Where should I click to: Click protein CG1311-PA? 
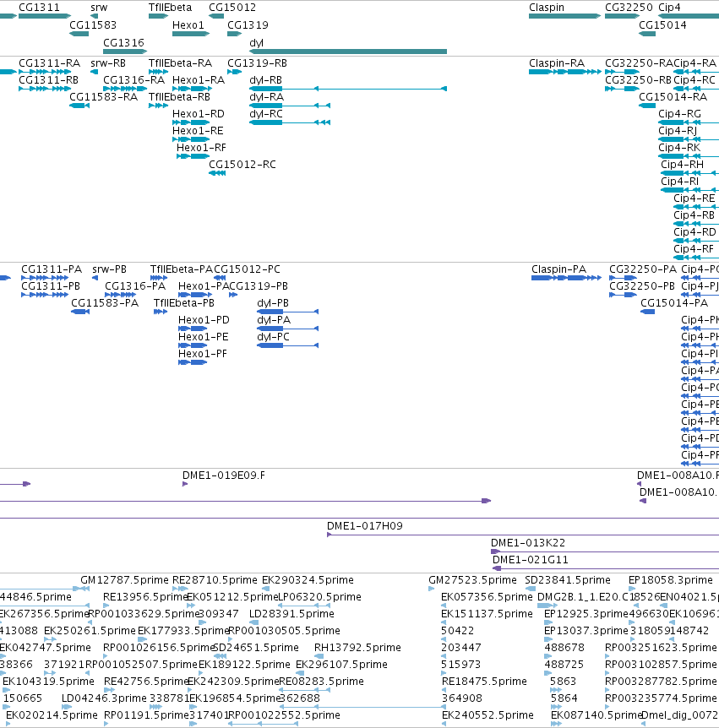[x=45, y=278]
